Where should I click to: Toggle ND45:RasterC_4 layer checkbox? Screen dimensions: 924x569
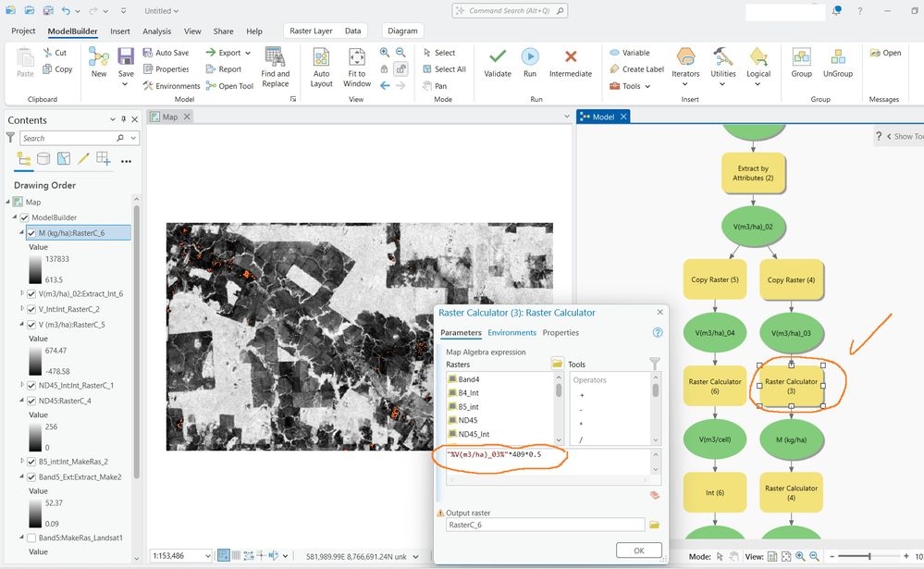coord(31,401)
